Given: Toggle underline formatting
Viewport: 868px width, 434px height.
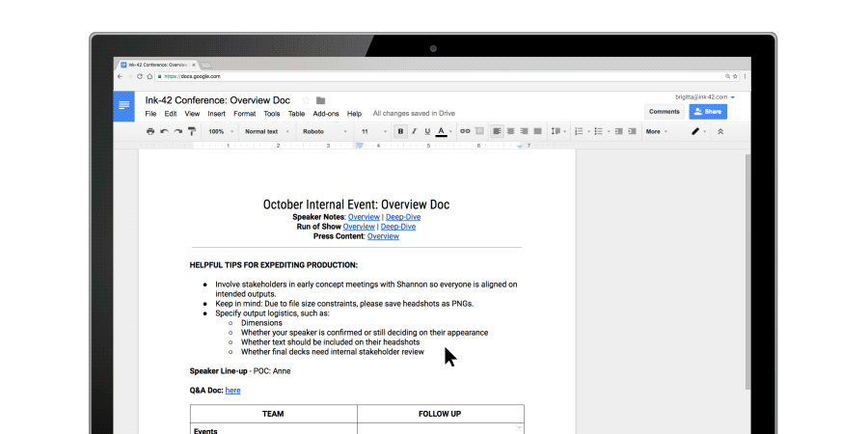Looking at the screenshot, I should coord(427,131).
